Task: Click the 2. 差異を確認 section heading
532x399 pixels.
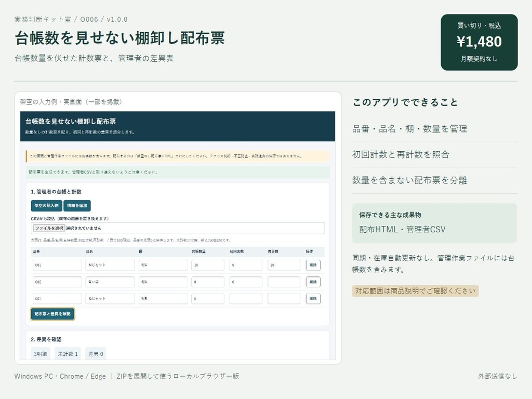Action: pyautogui.click(x=46, y=339)
